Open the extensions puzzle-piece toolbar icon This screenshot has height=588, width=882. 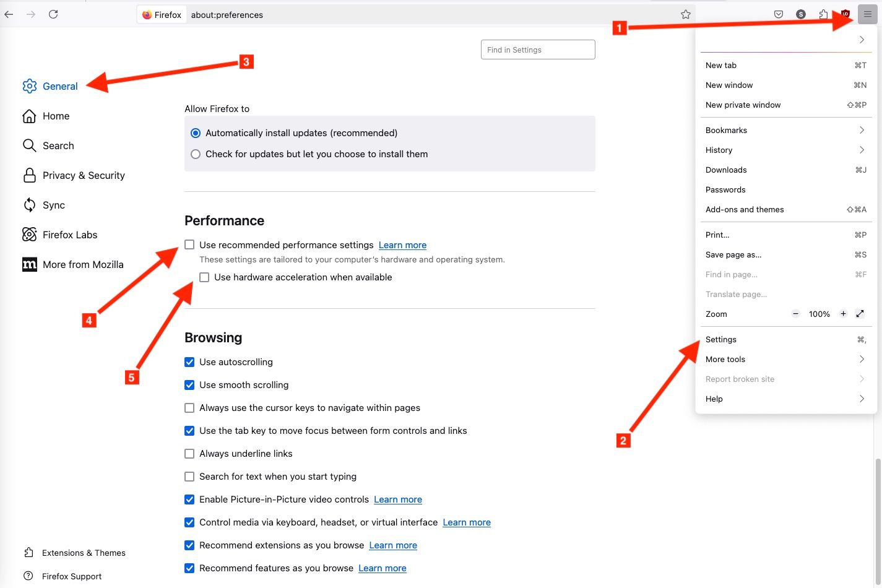(823, 14)
